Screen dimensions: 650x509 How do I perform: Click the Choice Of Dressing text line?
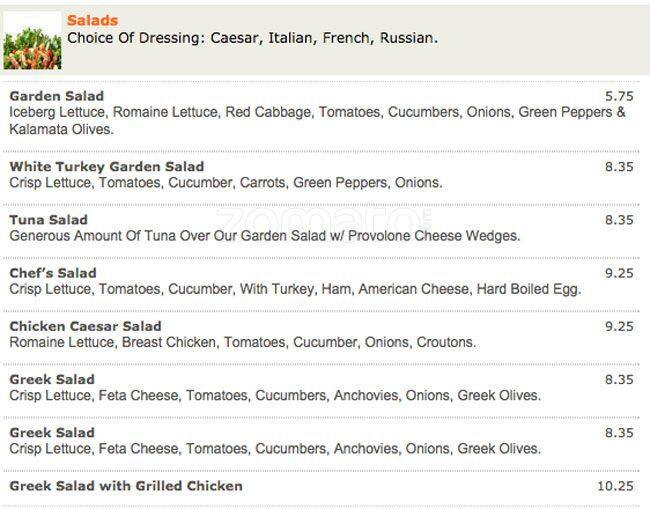tap(252, 38)
